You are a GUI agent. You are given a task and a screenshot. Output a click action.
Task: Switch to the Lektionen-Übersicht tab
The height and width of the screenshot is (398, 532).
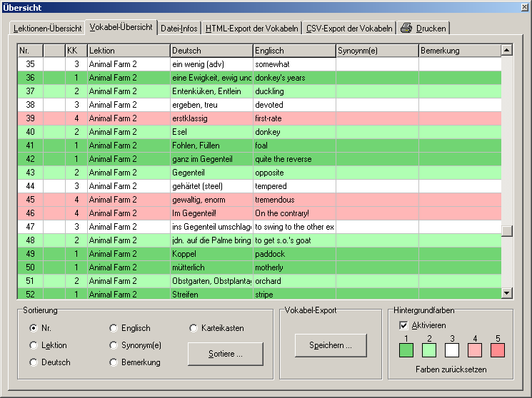pos(48,29)
